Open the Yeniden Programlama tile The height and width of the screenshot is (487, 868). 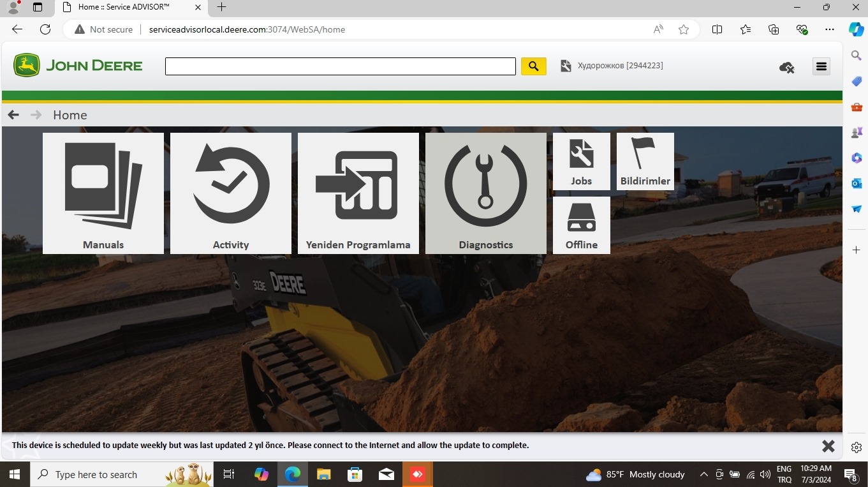[x=358, y=193]
